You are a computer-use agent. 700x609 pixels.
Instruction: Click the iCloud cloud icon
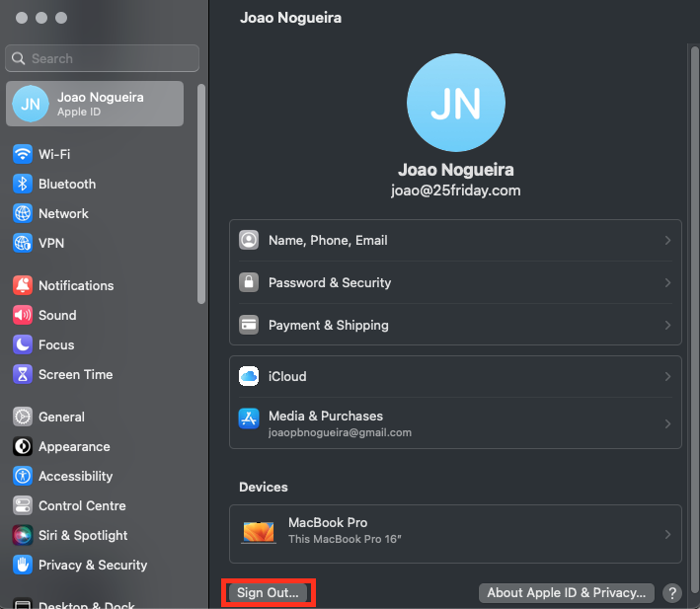click(249, 376)
